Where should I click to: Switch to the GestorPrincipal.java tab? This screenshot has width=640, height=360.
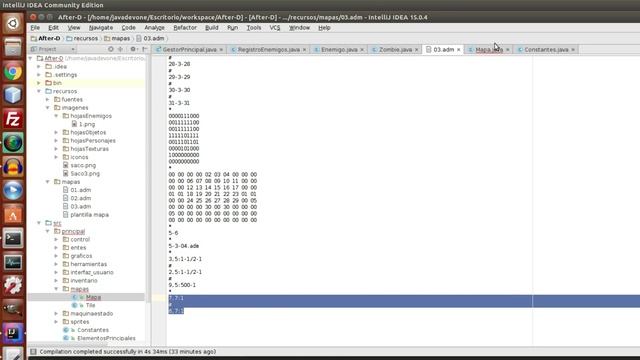point(189,49)
